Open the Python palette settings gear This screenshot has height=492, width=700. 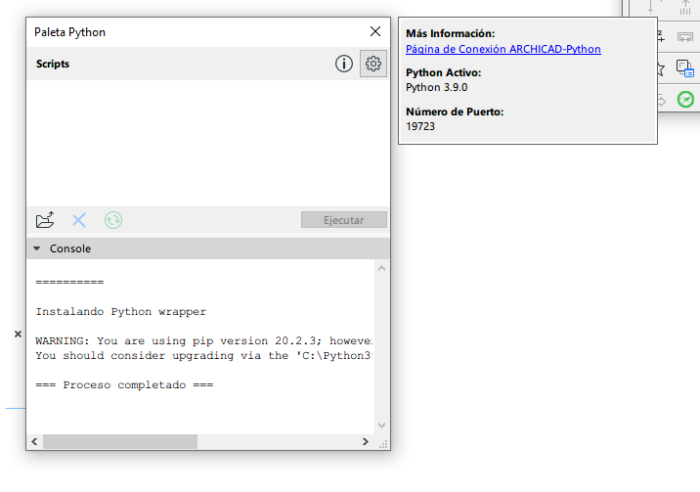click(x=373, y=64)
